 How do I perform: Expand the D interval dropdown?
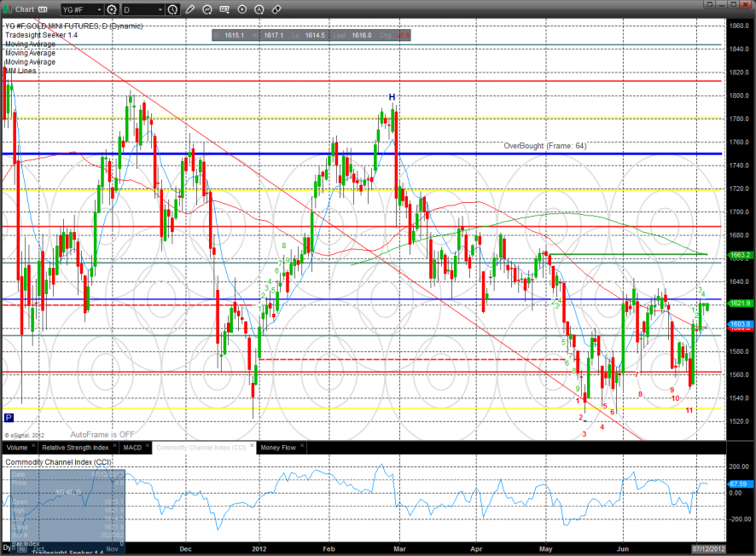(x=140, y=9)
